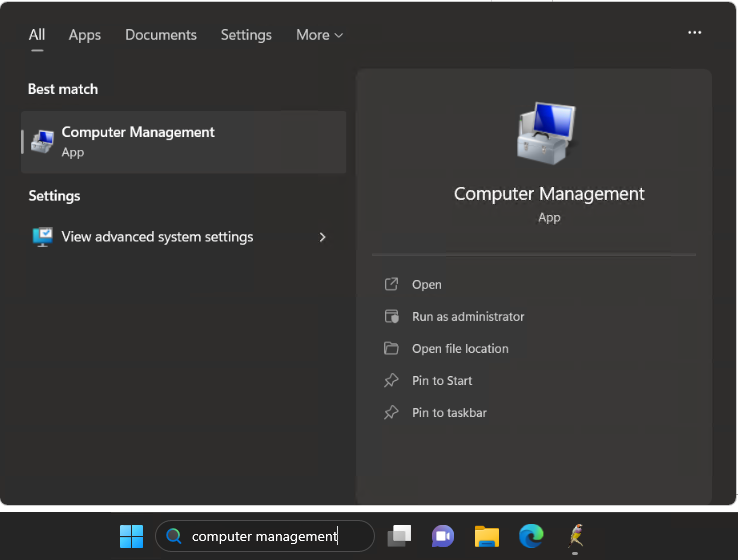Click the advanced system settings monitor icon

(42, 237)
